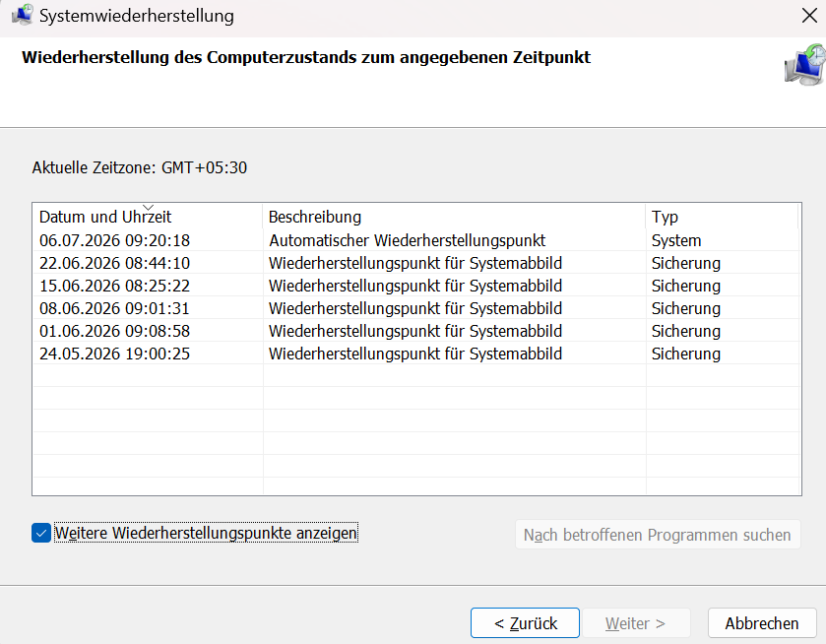
Task: Sort by Datum und Uhrzeit column header
Action: pyautogui.click(x=148, y=217)
